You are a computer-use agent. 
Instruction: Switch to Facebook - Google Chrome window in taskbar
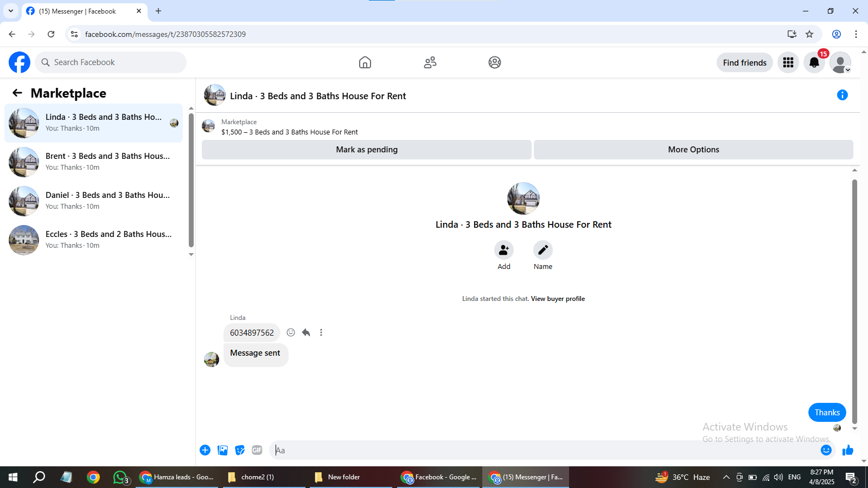tap(438, 477)
